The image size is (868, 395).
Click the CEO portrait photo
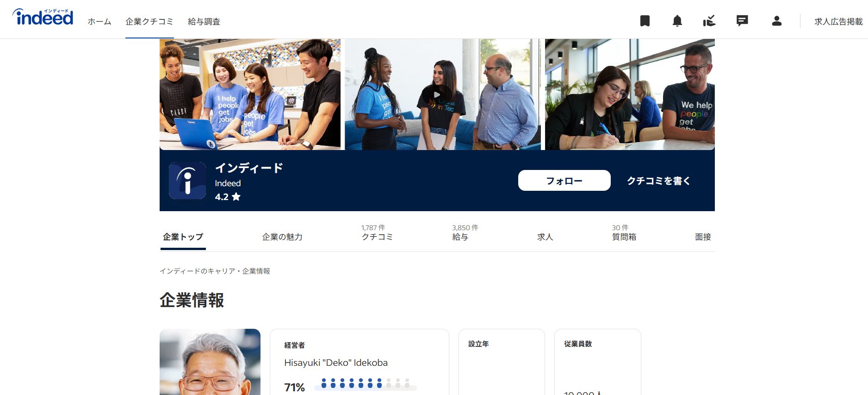(x=210, y=362)
